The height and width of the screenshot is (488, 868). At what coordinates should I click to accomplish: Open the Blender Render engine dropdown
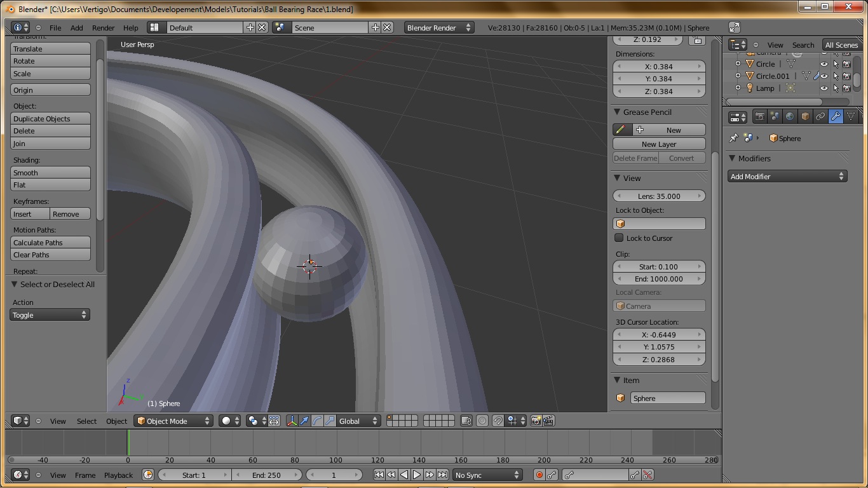tap(438, 27)
